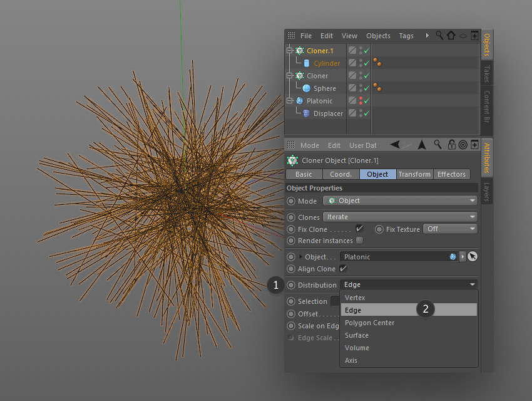
Task: Toggle Platonic red visibility dots
Action: 361,100
